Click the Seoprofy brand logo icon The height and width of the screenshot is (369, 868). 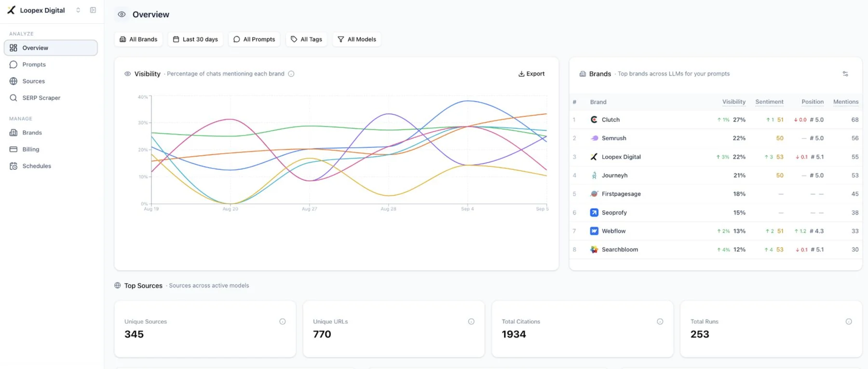click(x=594, y=213)
